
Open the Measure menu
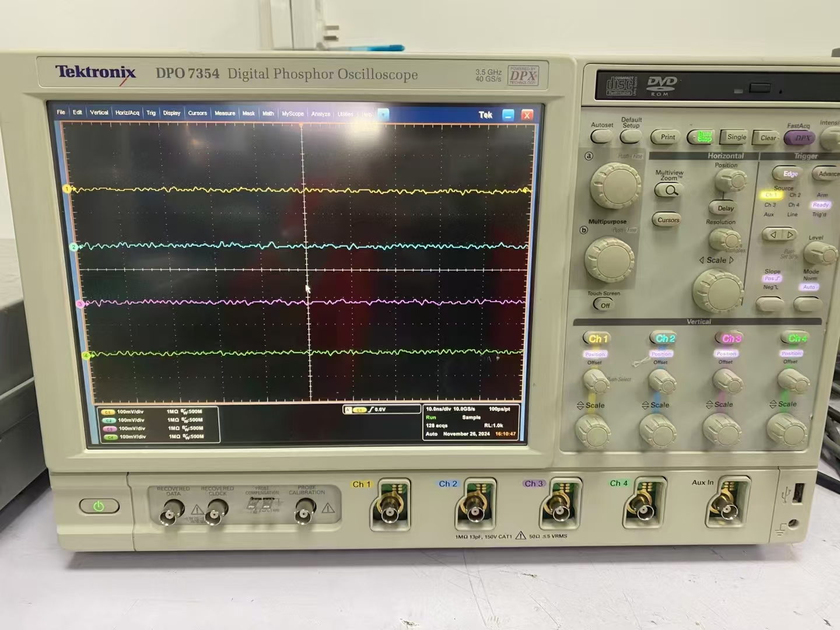point(225,113)
